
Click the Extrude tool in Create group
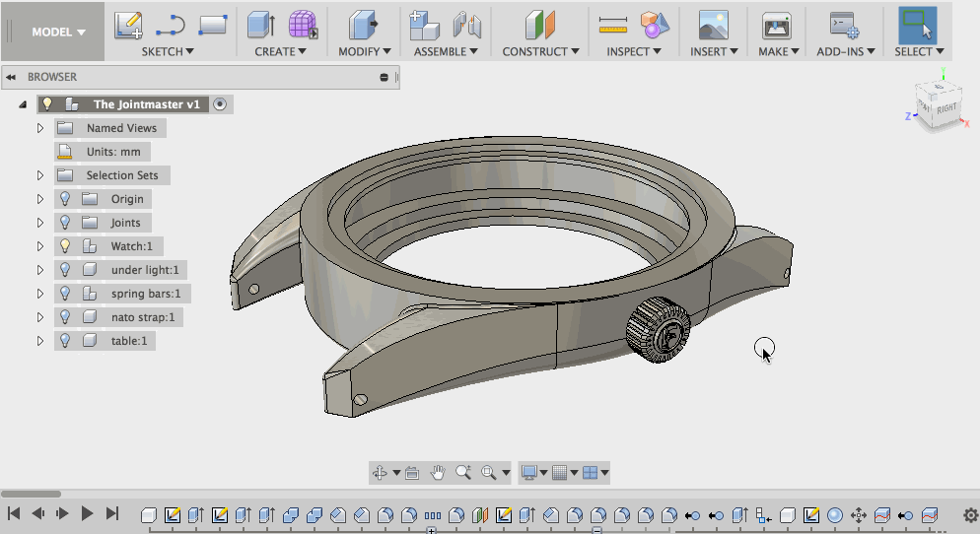click(261, 26)
